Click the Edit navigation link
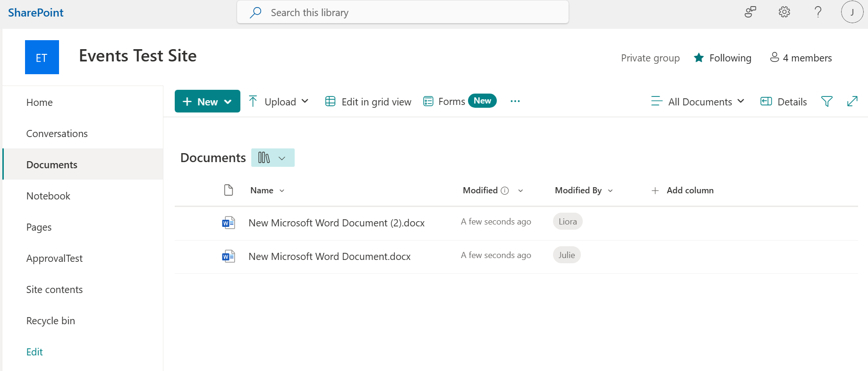Viewport: 868px width, 371px height. [x=34, y=352]
